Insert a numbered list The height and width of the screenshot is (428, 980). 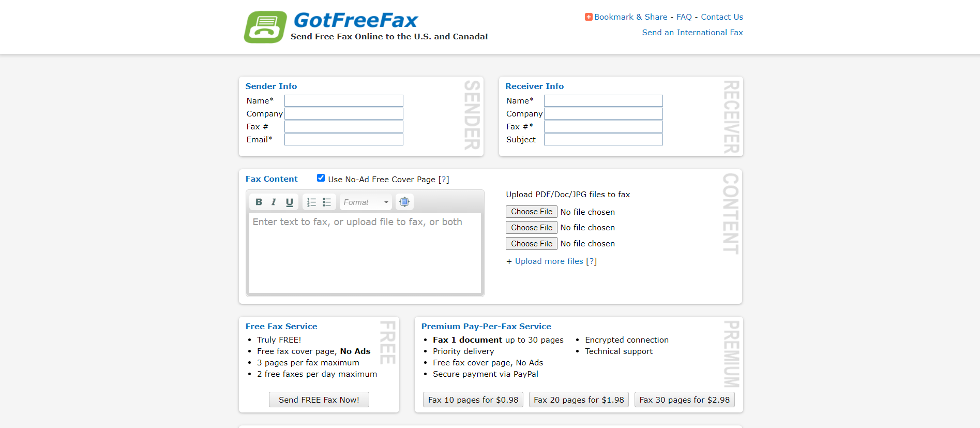(311, 202)
